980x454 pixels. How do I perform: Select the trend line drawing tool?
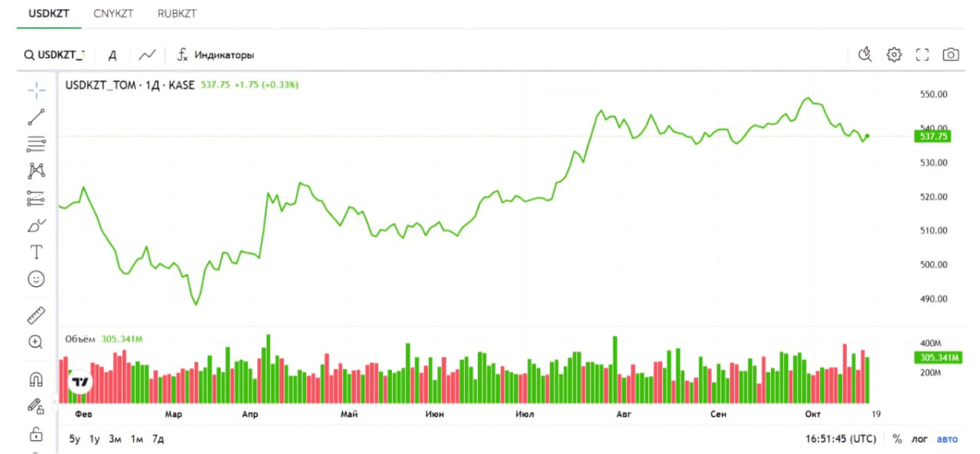click(36, 117)
